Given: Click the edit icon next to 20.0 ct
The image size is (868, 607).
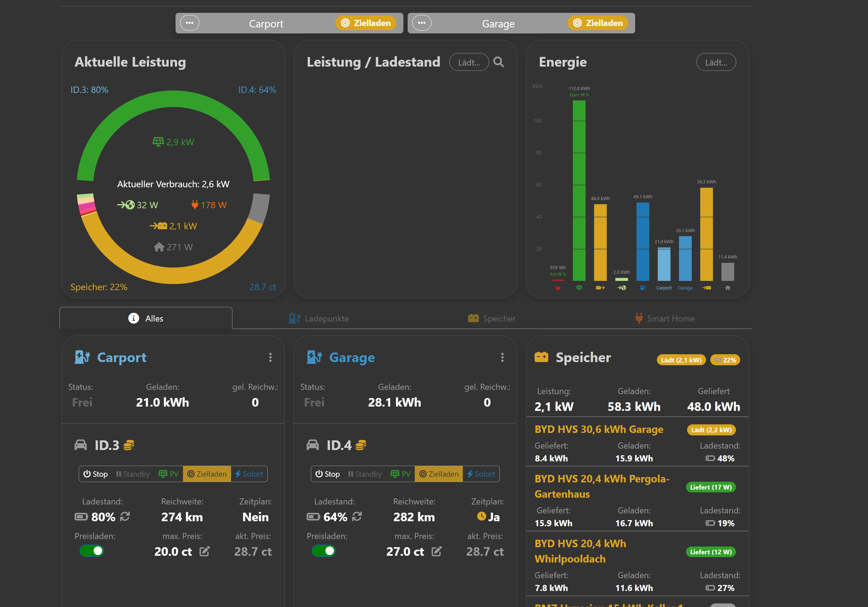Looking at the screenshot, I should pyautogui.click(x=204, y=551).
